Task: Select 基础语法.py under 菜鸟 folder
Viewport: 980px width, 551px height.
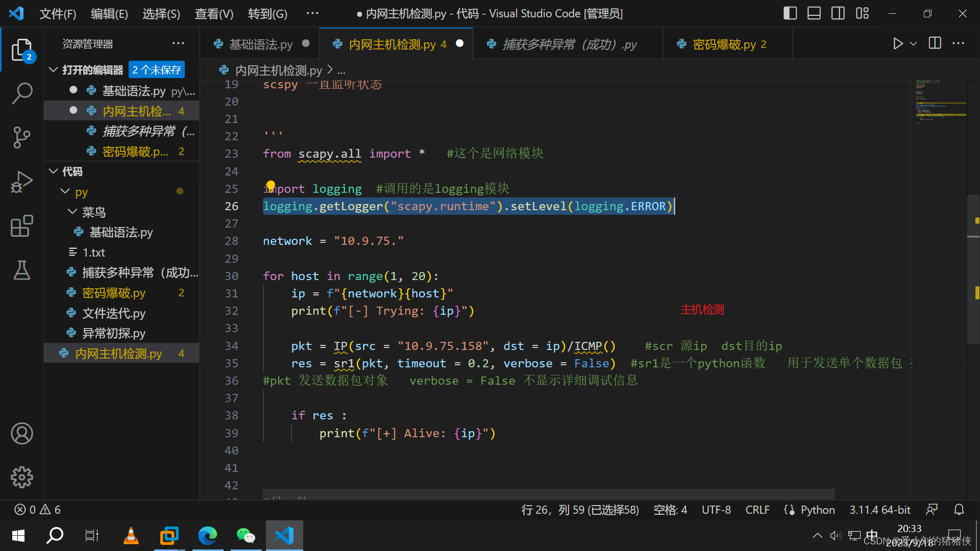Action: point(121,232)
